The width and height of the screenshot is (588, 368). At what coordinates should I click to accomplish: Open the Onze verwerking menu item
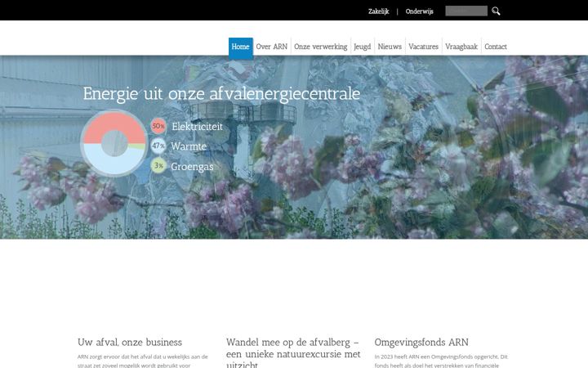click(321, 47)
